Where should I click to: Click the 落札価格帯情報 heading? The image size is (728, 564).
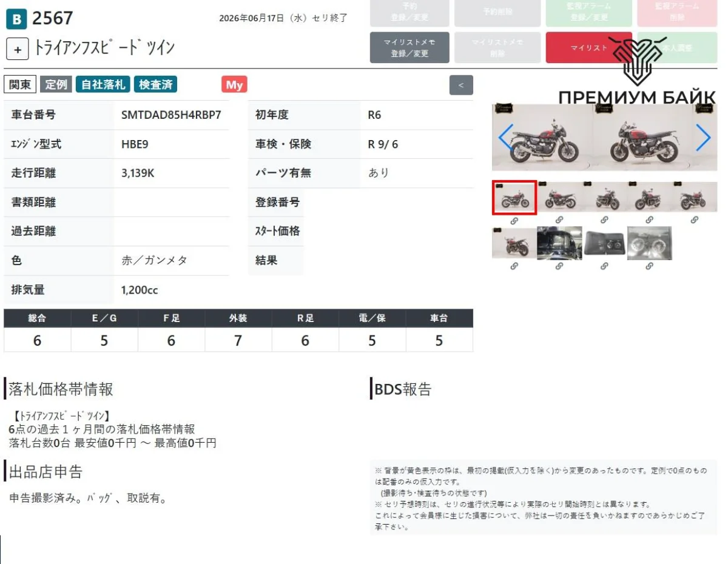click(x=61, y=389)
